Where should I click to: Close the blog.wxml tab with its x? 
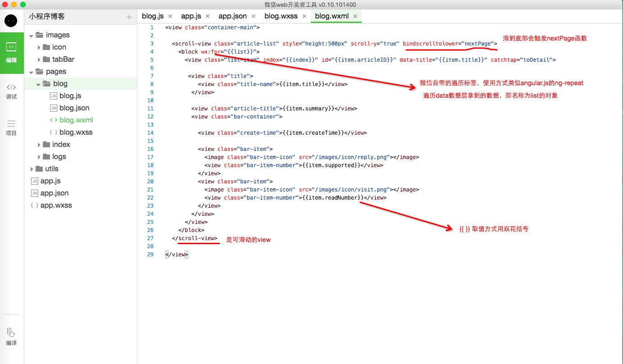[355, 16]
